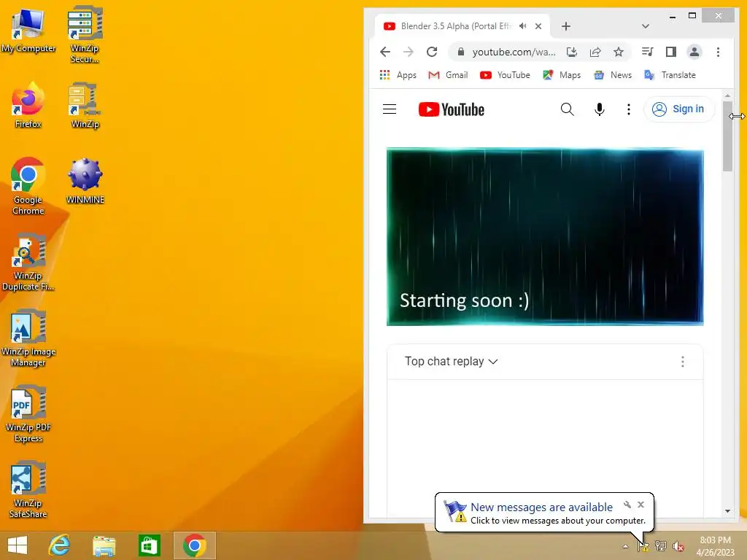Image resolution: width=747 pixels, height=560 pixels.
Task: Reload the YouTube page
Action: (x=432, y=52)
